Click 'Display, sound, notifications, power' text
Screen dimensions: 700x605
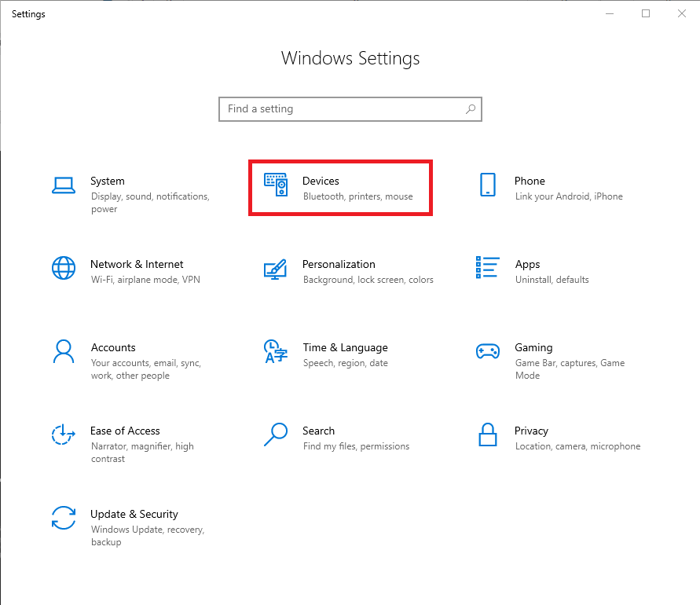[150, 203]
